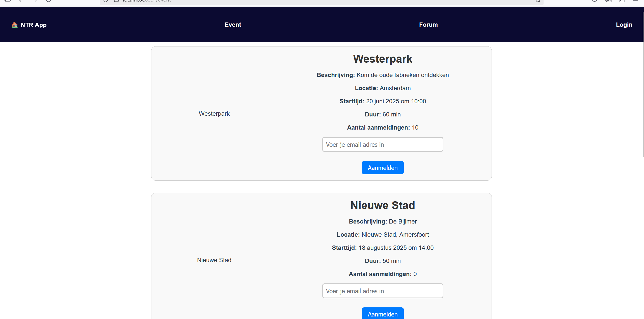Screen dimensions: 644x319
Task: Click the Westerpark image placeholder
Action: (214, 114)
